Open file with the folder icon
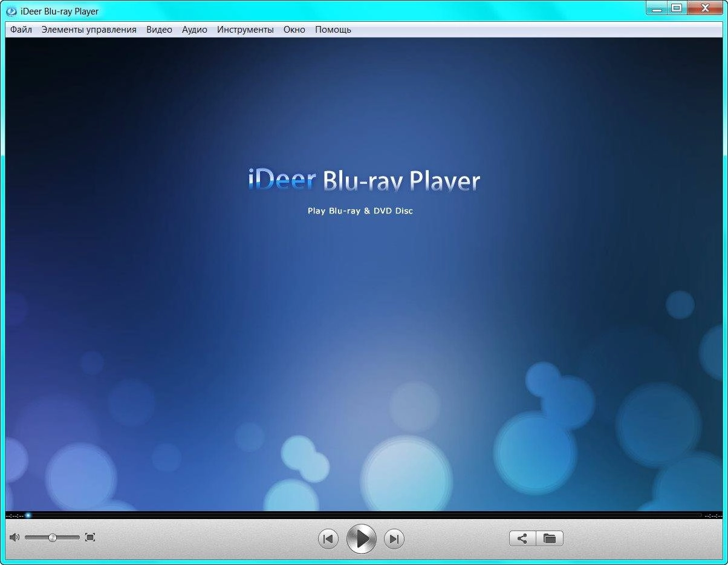The height and width of the screenshot is (565, 728). [x=550, y=538]
